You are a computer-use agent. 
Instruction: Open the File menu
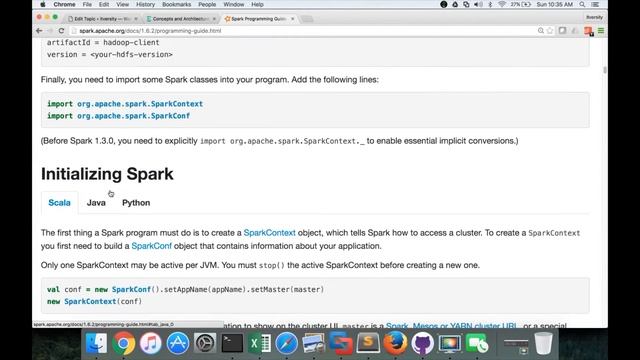(87, 4)
